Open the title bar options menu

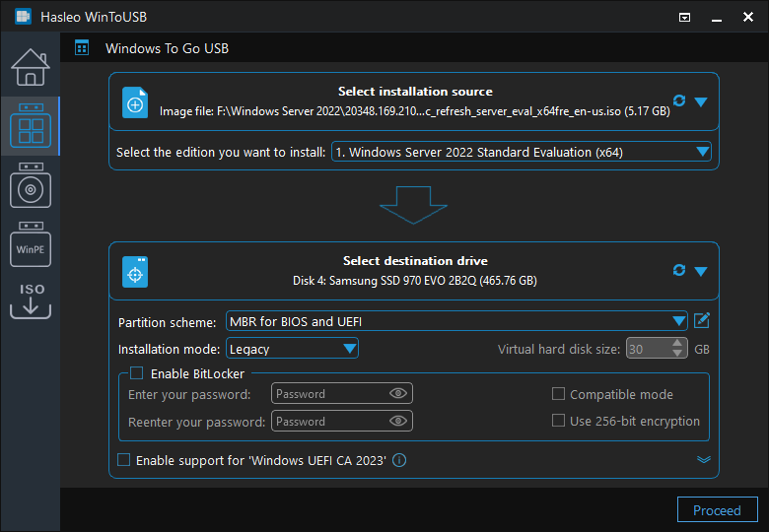pyautogui.click(x=684, y=18)
